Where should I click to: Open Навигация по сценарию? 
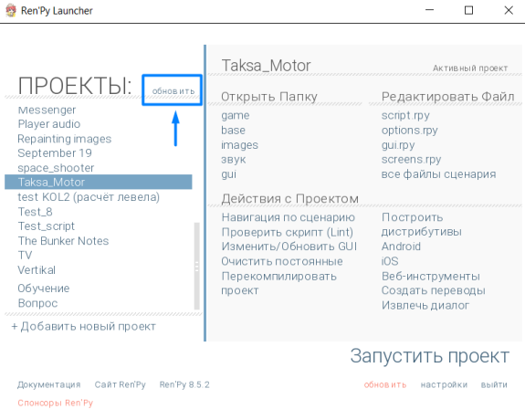[x=288, y=217]
